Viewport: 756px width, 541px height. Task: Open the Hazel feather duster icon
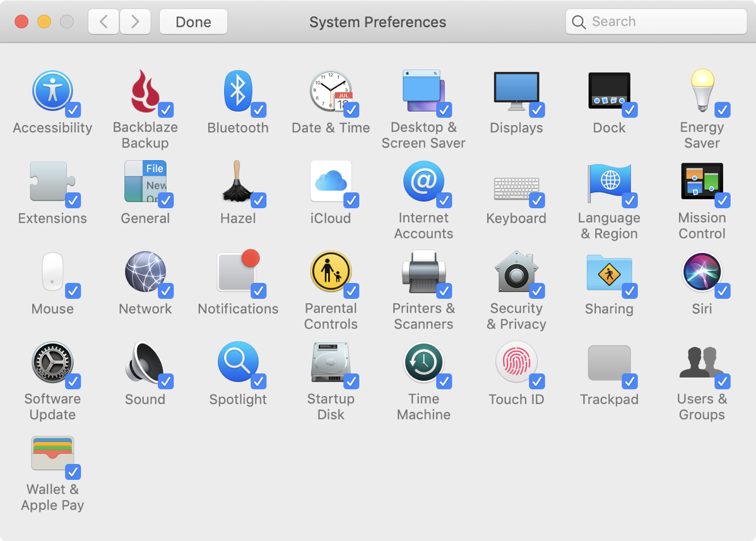[238, 181]
